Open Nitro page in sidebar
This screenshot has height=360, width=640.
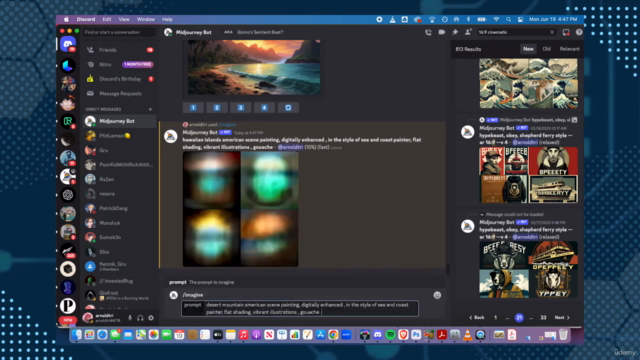click(119, 64)
